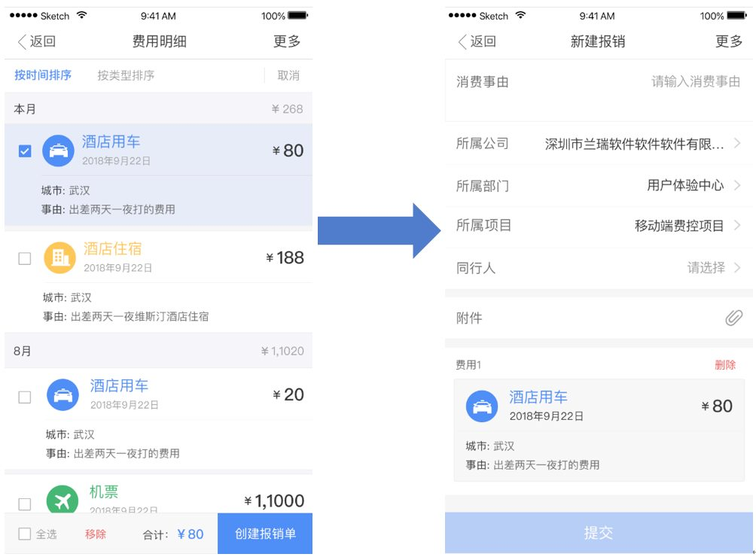The image size is (756, 557).
Task: Uncheck the checked 酒店用车 ¥80 checkbox
Action: pyautogui.click(x=25, y=151)
